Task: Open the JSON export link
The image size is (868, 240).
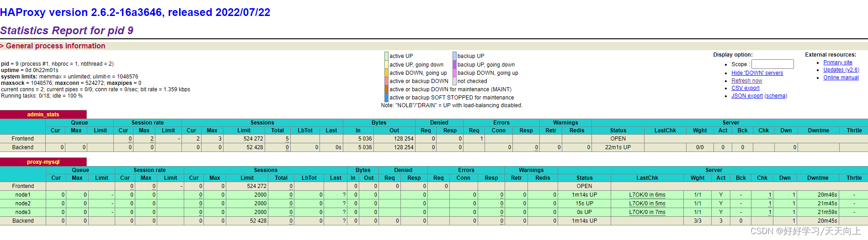Action: click(x=747, y=96)
